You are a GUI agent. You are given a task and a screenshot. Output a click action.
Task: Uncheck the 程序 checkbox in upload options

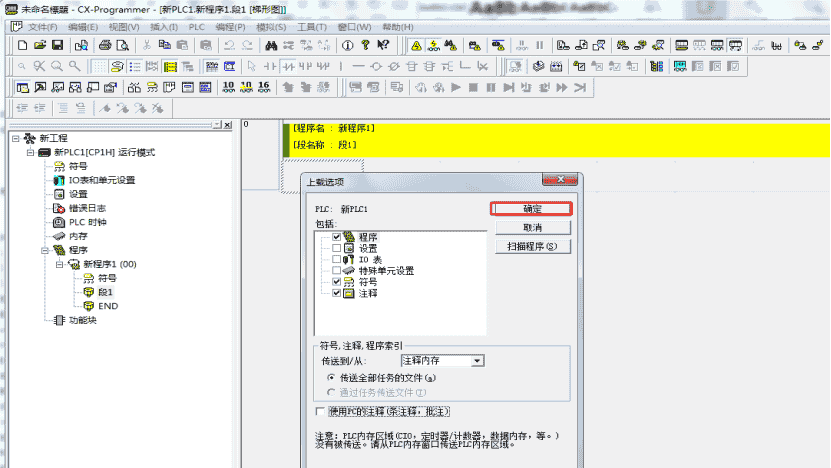click(x=336, y=237)
